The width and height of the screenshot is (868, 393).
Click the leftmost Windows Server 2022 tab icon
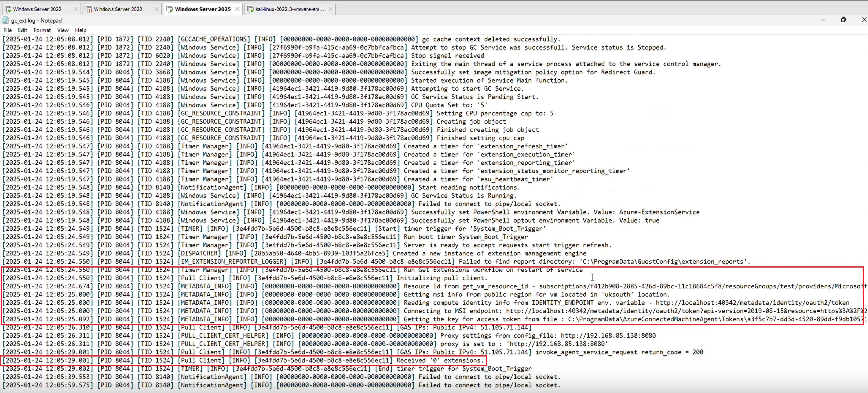8,9
